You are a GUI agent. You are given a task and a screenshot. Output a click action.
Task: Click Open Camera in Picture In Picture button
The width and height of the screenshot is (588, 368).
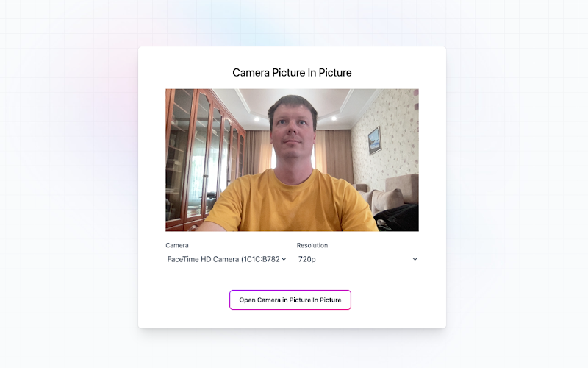(x=290, y=300)
